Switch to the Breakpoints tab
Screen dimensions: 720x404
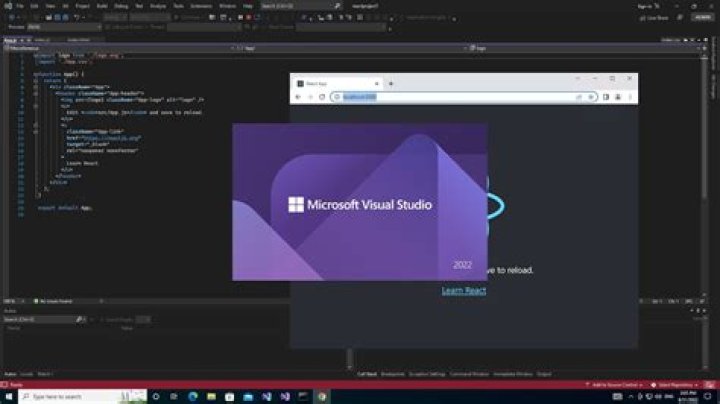(x=392, y=373)
